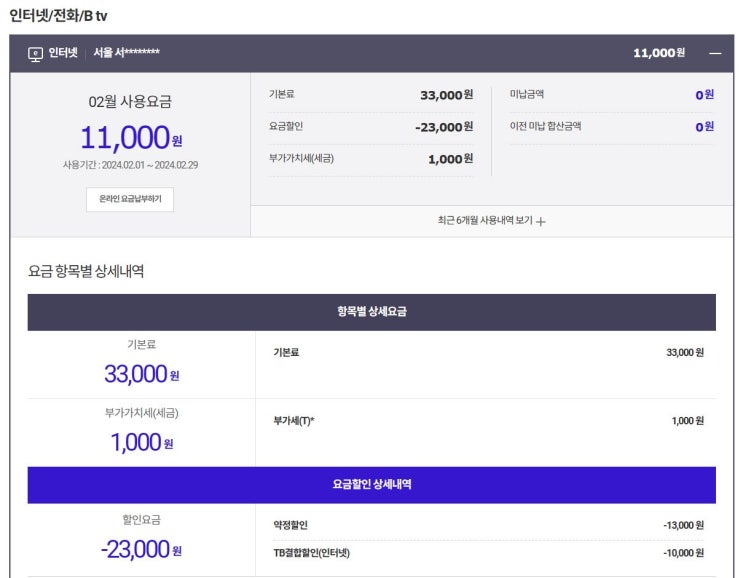Click the TB결합할인(인터넷) discount row
Viewport: 743px width, 578px height.
click(x=488, y=552)
